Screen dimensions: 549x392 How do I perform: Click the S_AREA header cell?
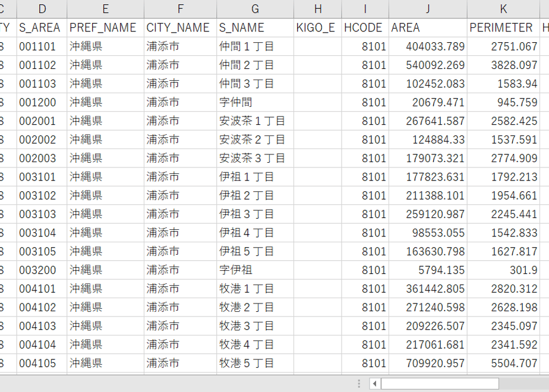[42, 28]
